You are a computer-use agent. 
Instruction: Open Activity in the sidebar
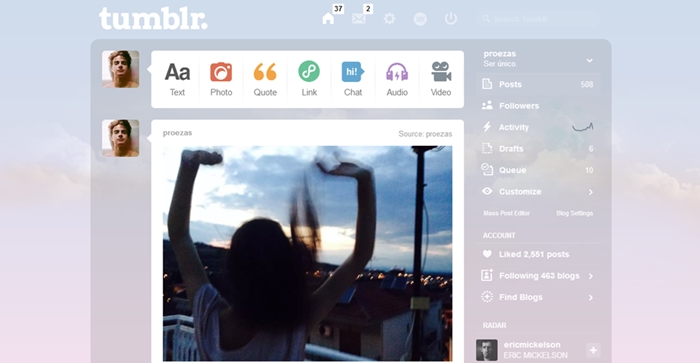538,127
